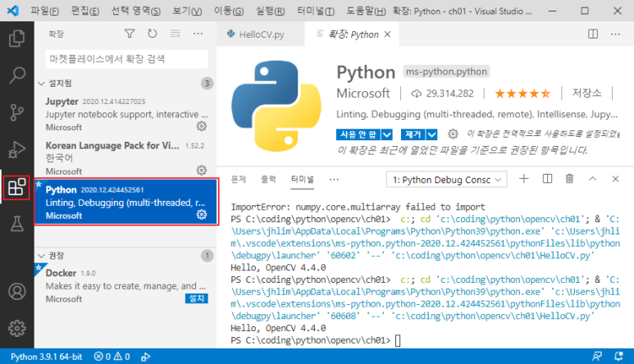Image resolution: width=634 pixels, height=364 pixels.
Task: Open the 제거 dropdown arrow
Action: click(432, 134)
